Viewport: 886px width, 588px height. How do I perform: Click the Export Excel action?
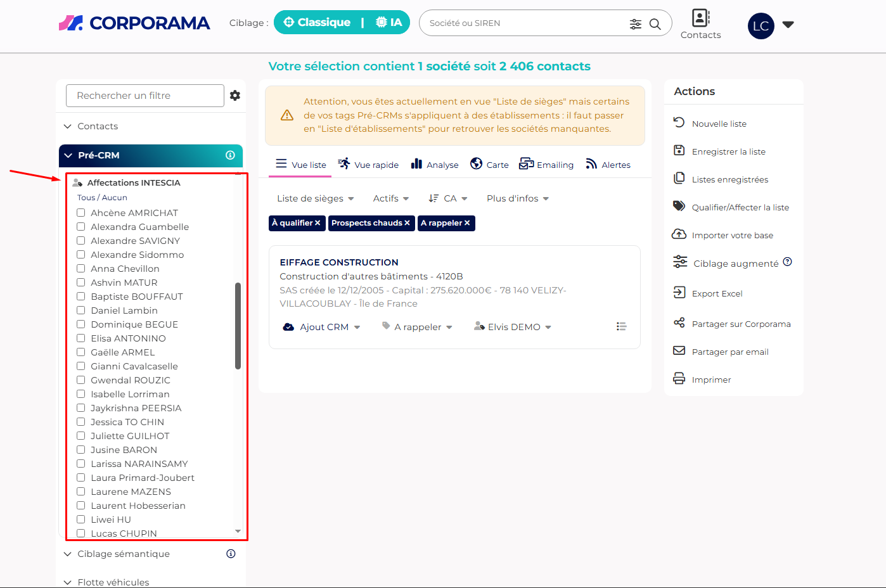tap(717, 293)
